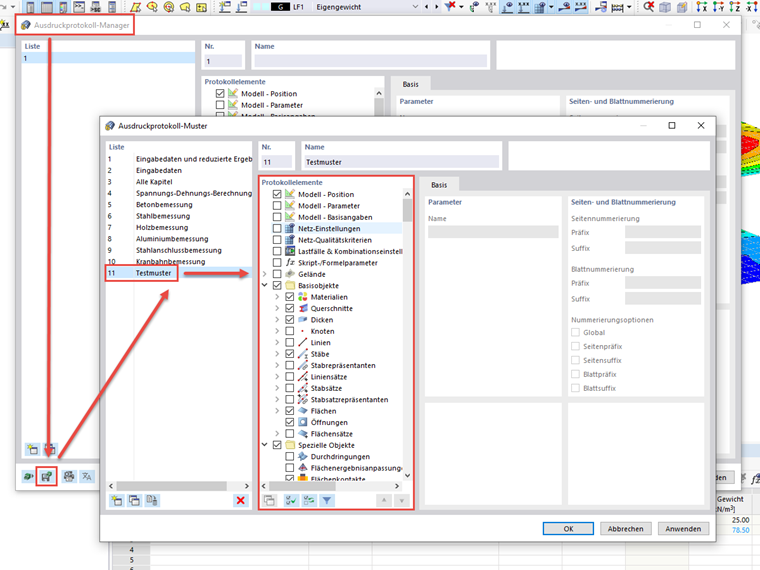This screenshot has height=570, width=760.
Task: Expand the Materialien tree node
Action: 277,297
